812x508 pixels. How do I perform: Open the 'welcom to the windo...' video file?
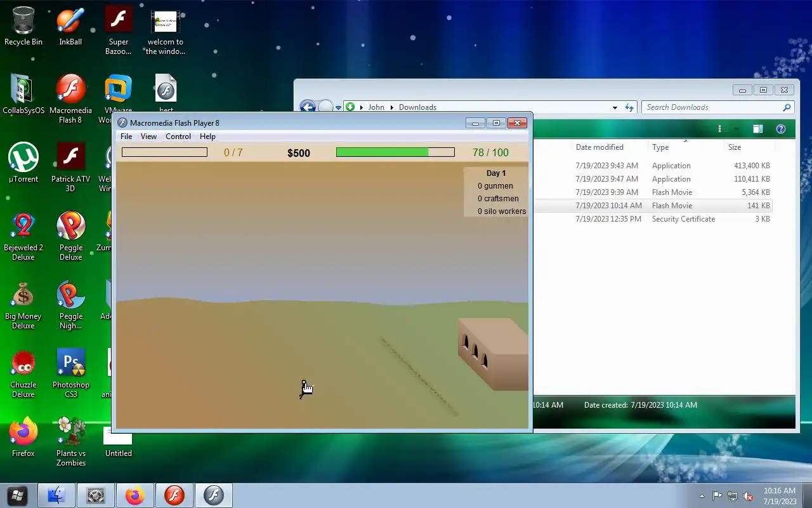166,31
